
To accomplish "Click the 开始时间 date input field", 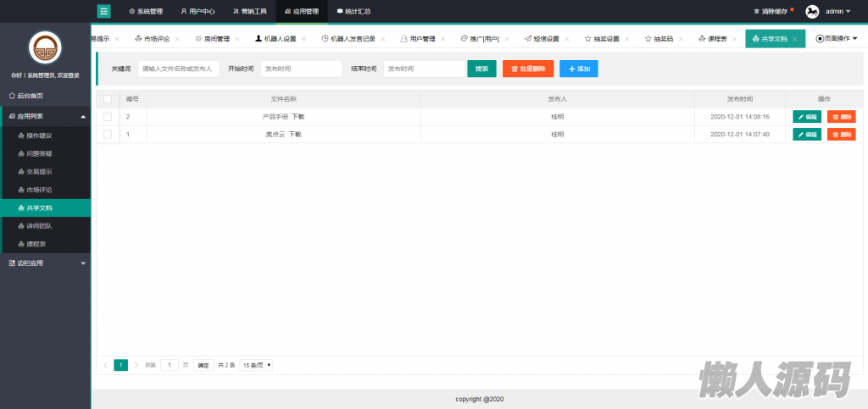I will point(289,69).
